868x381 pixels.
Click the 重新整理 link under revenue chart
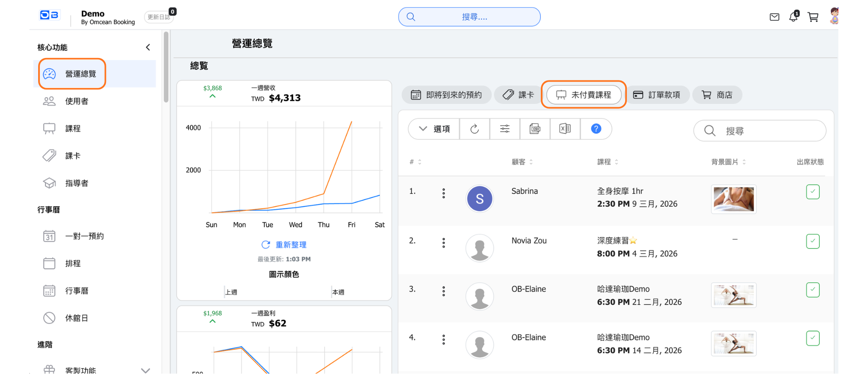coord(284,245)
